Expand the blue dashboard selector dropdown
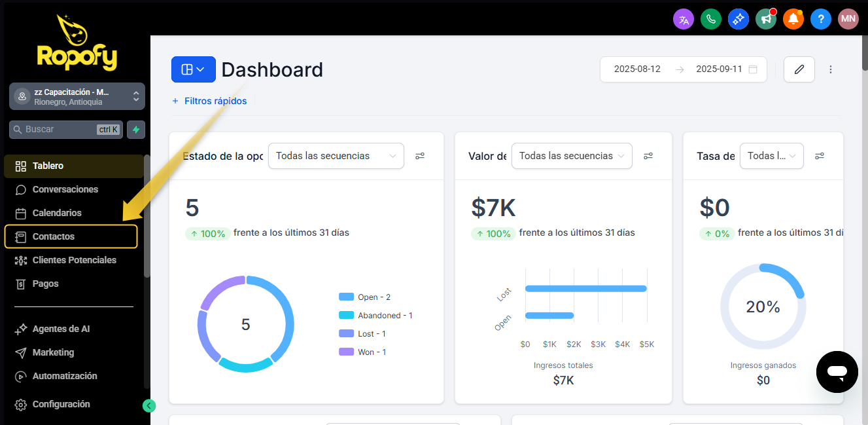 (193, 69)
